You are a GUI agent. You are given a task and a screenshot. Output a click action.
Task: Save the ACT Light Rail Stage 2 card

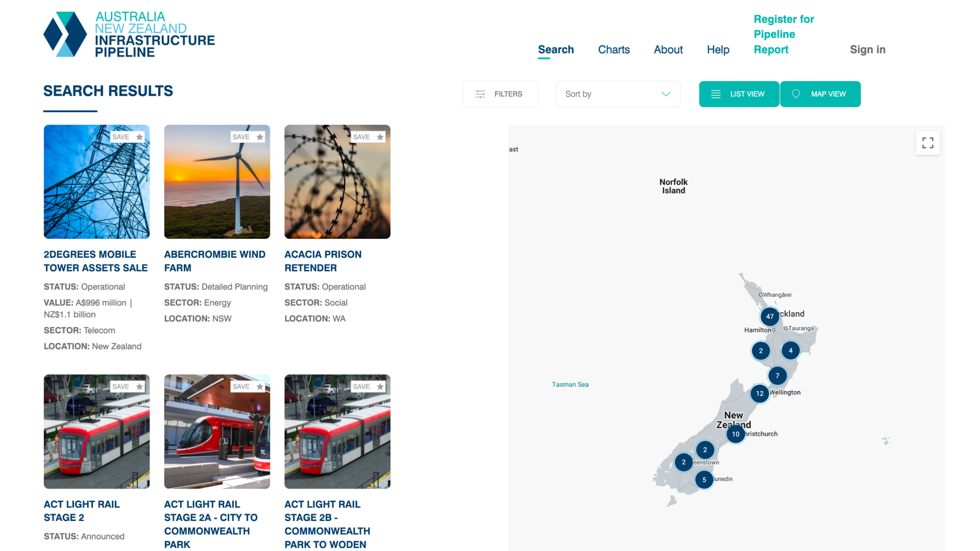click(127, 387)
